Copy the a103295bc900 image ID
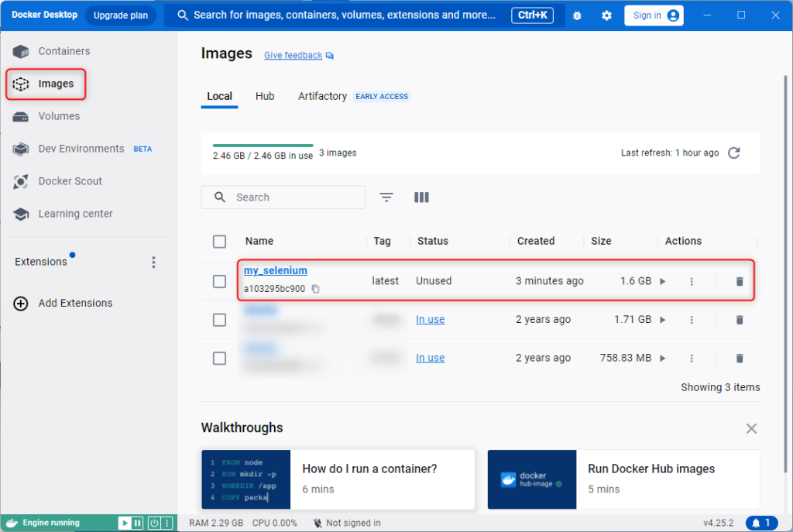This screenshot has height=532, width=793. tap(316, 289)
